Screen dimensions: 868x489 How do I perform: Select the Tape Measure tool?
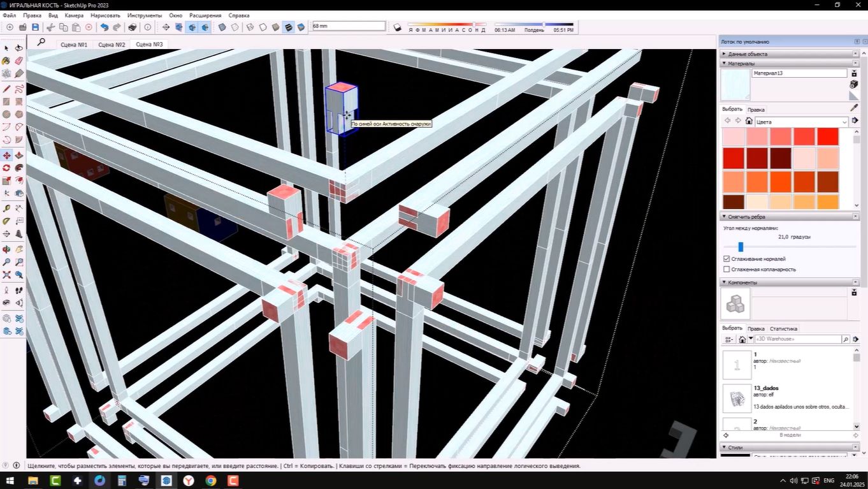(x=6, y=208)
